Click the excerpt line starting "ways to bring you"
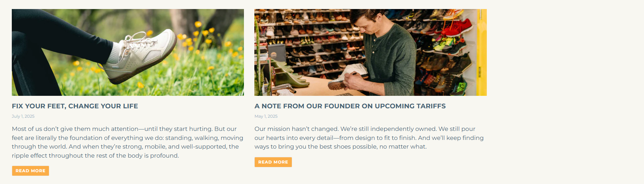 [340, 147]
